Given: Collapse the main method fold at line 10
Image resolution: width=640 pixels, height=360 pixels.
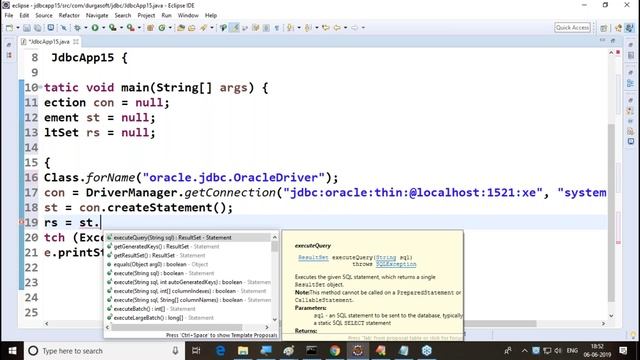Looking at the screenshot, I should pos(40,87).
